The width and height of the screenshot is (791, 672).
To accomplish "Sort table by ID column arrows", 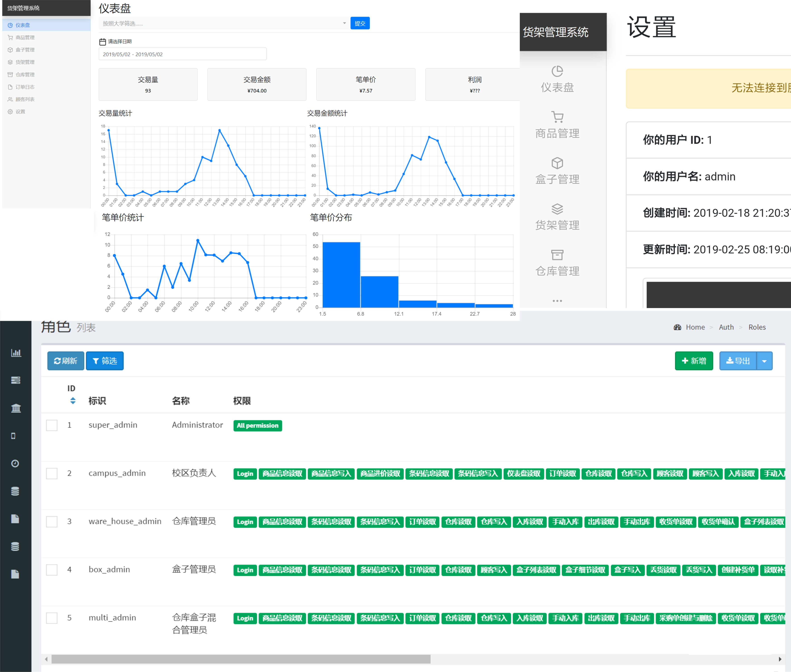I will click(x=72, y=401).
